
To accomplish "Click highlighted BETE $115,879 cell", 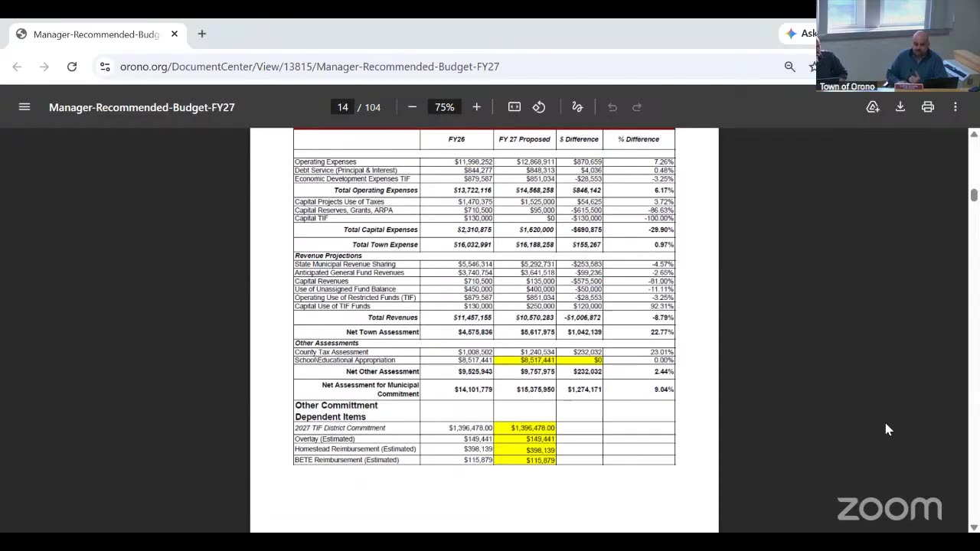I will coord(524,460).
